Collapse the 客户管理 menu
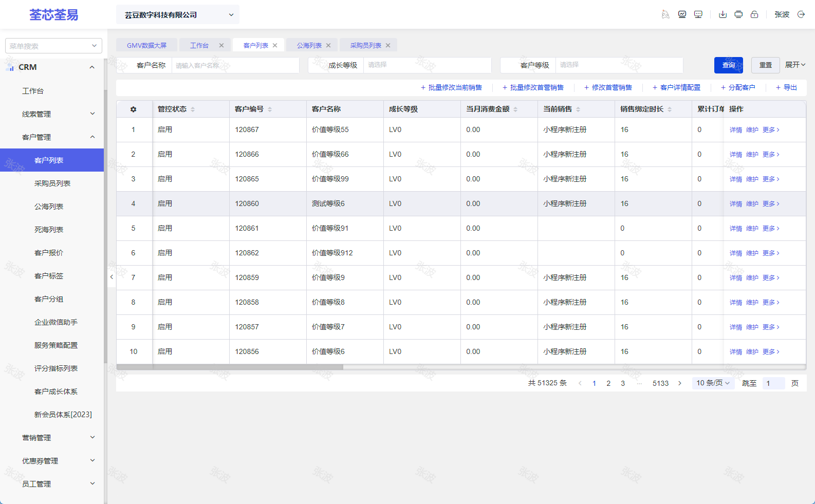Viewport: 815px width, 504px height. click(52, 137)
